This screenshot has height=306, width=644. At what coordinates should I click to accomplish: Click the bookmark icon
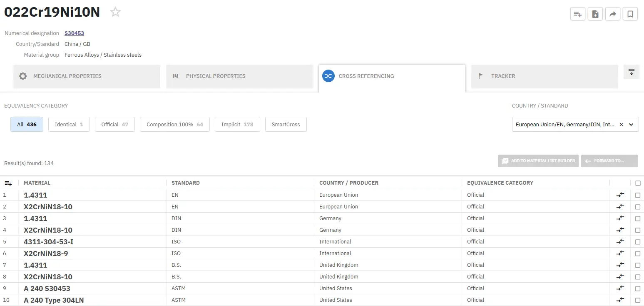(x=630, y=14)
